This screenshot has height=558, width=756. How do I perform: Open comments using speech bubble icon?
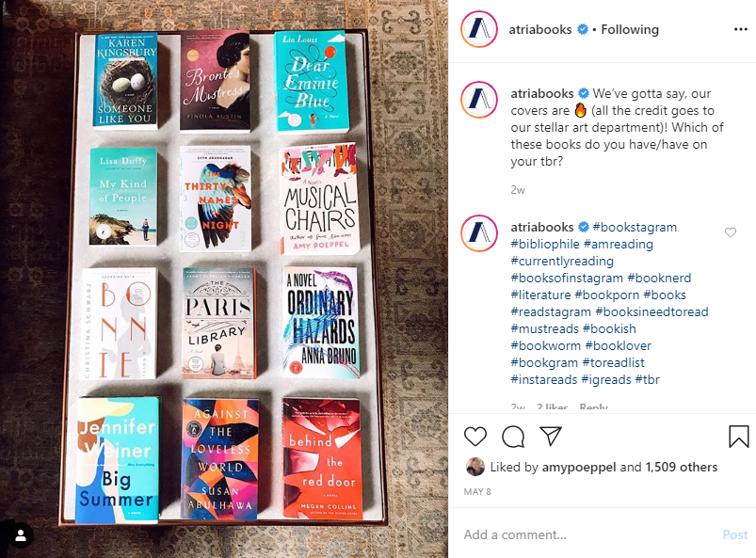click(x=513, y=437)
